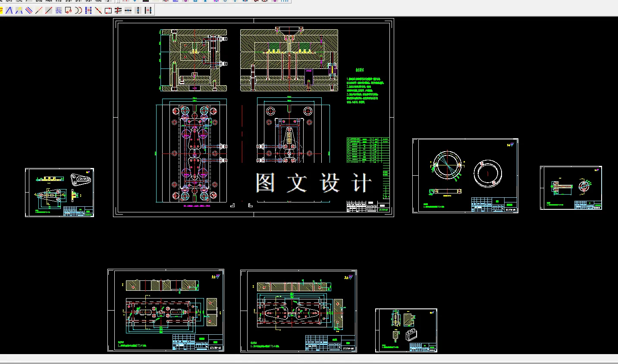
Task: Select the rectangle with red corner points tool
Action: coord(108,10)
